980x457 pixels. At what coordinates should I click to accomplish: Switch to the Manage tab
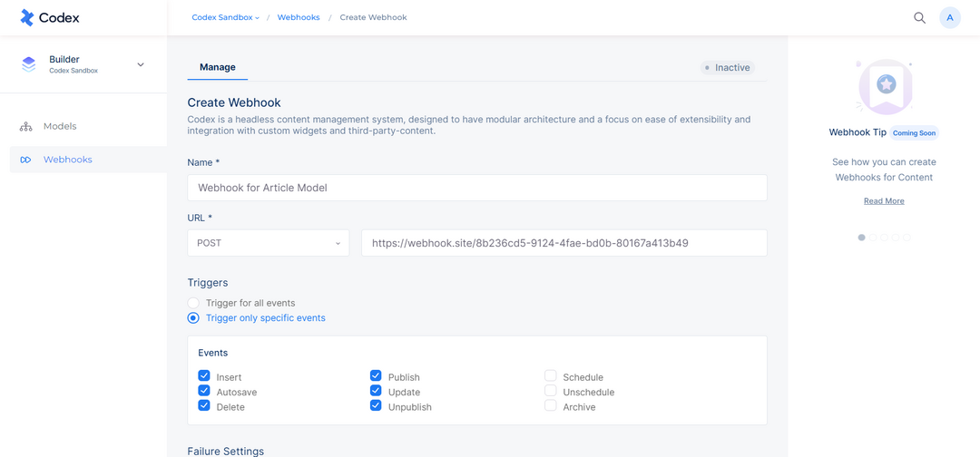tap(218, 67)
